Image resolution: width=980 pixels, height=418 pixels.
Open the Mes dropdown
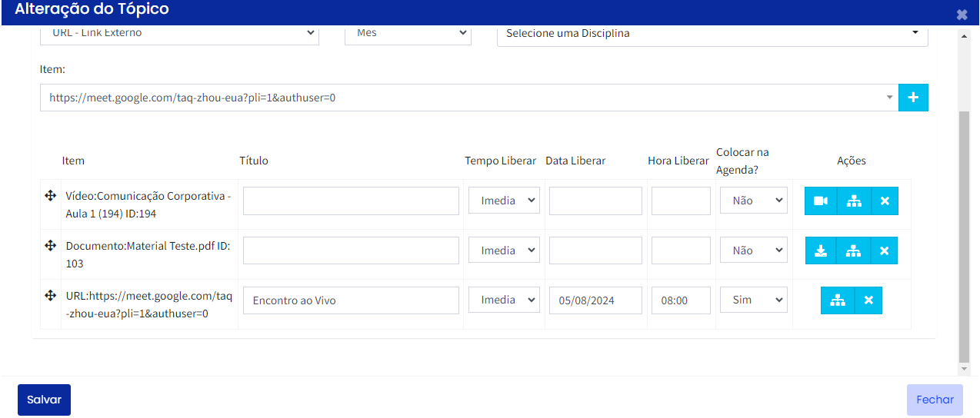point(408,33)
